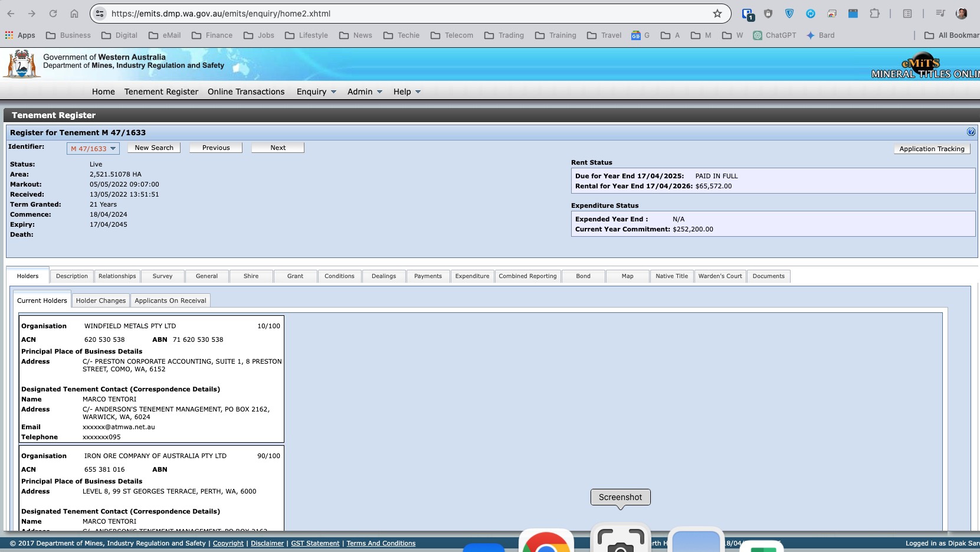Open the Finance bookmarks folder
980x552 pixels.
click(x=212, y=35)
